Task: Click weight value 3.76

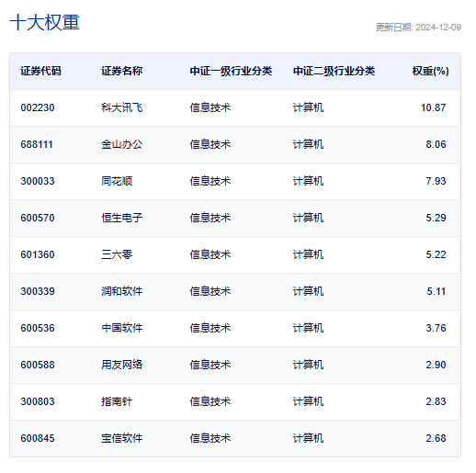Action: pyautogui.click(x=436, y=328)
